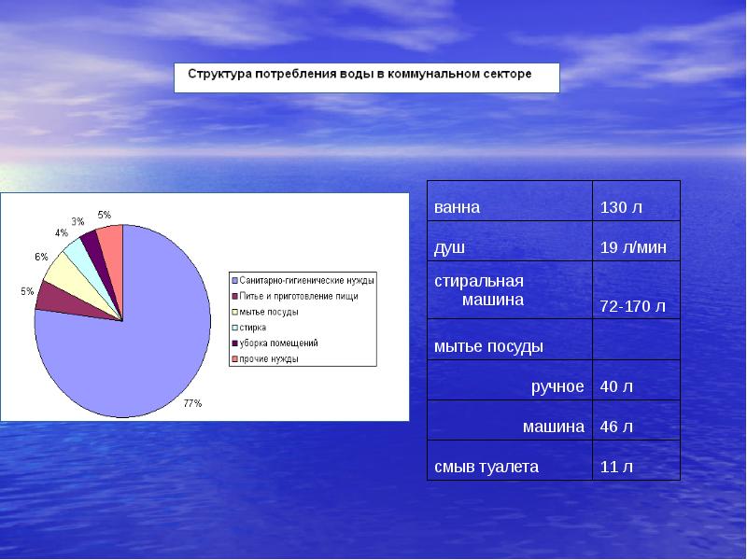Click the blue legend swatch for Санитарно-гигиенические нужды
Viewport: 747px width, 560px height.
234,280
